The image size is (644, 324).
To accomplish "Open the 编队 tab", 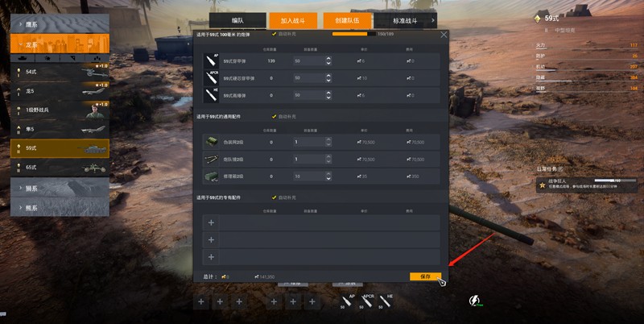I will pos(237,21).
